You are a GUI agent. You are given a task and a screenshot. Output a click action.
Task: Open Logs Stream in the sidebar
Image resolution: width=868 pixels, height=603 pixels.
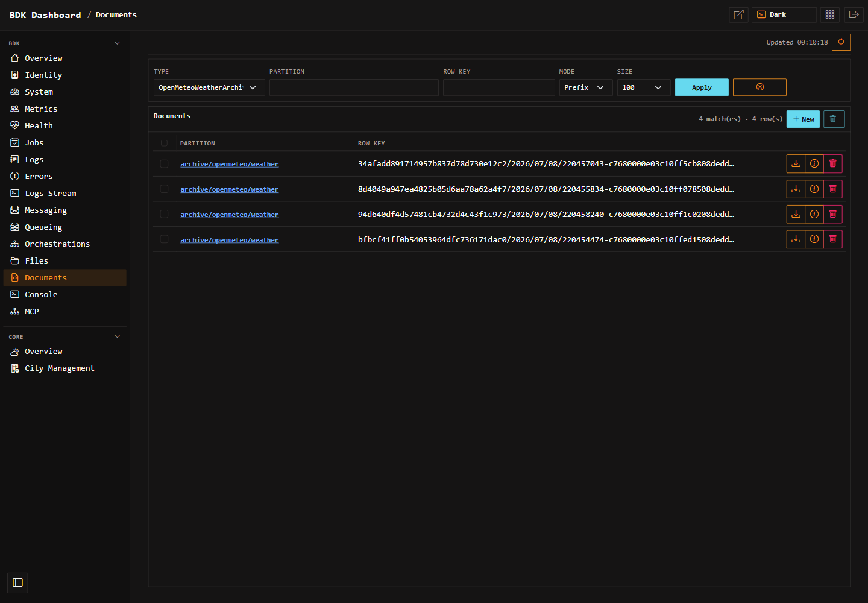65,193
